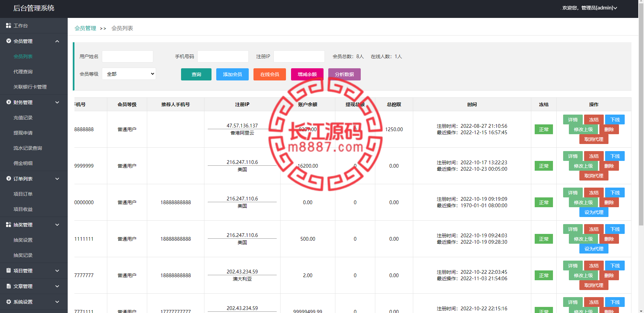644x313 pixels.
Task: Click 下线 for the 7777777 member row
Action: click(x=615, y=266)
